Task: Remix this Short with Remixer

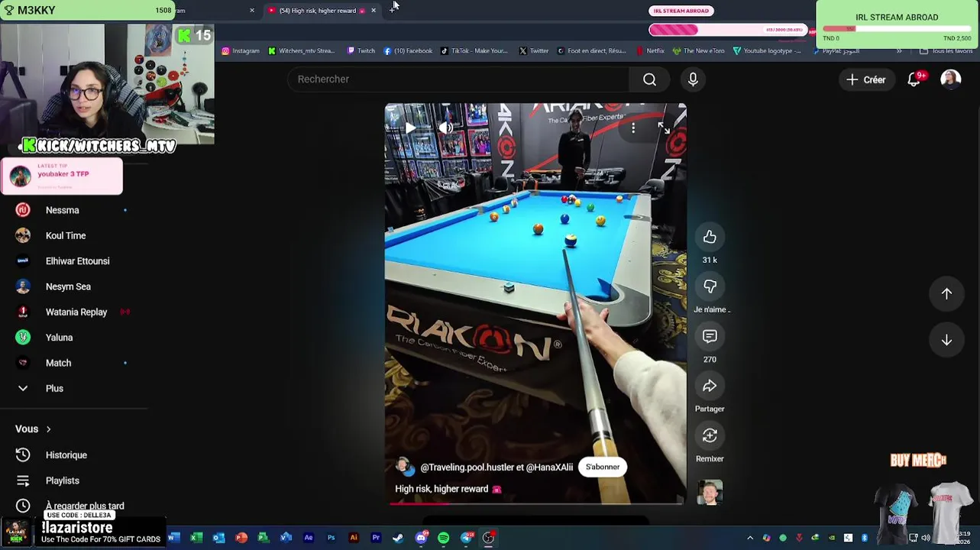Action: click(710, 435)
